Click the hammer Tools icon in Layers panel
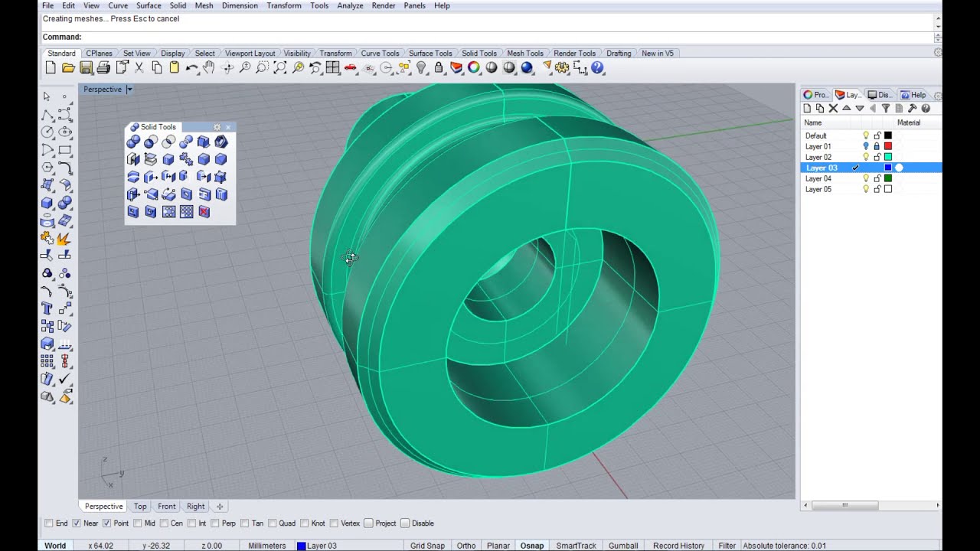This screenshot has height=551, width=980. (913, 109)
